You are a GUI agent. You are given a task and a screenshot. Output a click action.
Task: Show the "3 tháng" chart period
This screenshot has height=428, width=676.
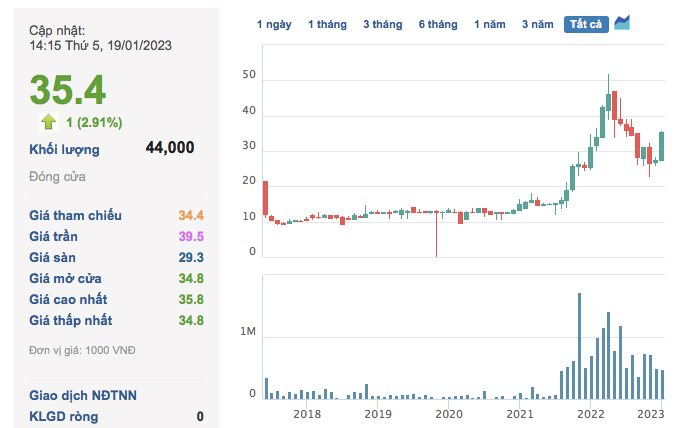point(381,23)
